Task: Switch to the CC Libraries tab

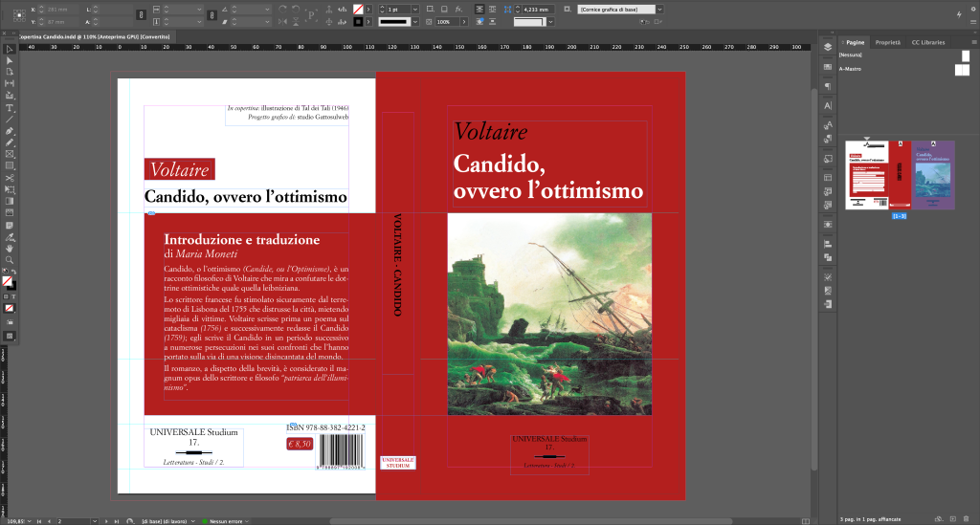Action: tap(928, 42)
